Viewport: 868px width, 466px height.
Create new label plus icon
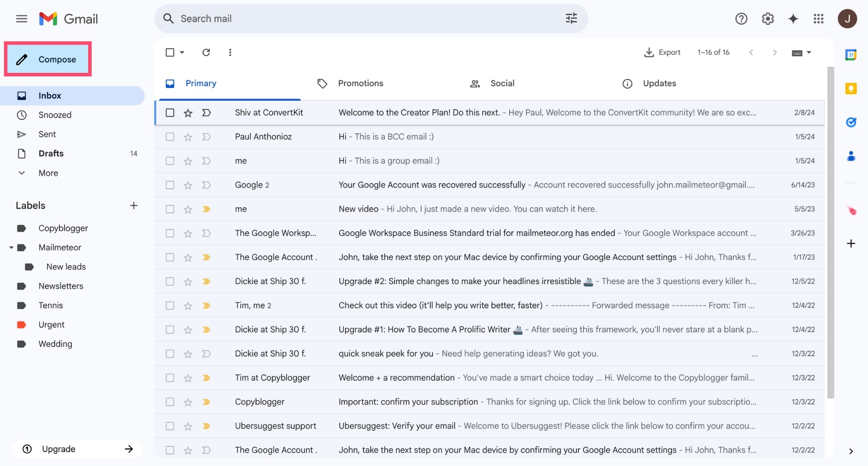[x=133, y=206]
